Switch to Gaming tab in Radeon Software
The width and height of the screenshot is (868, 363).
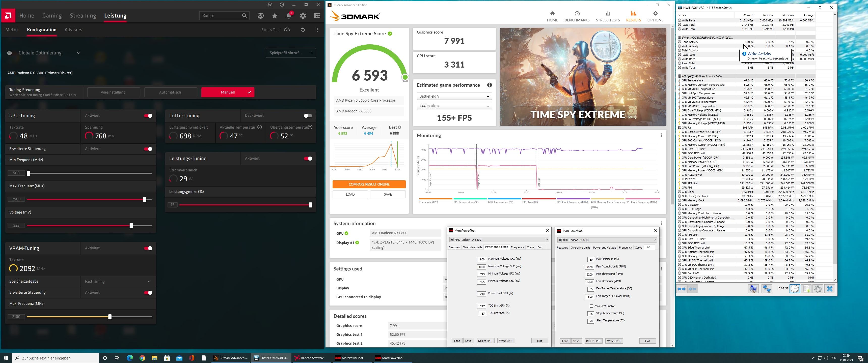click(x=52, y=15)
